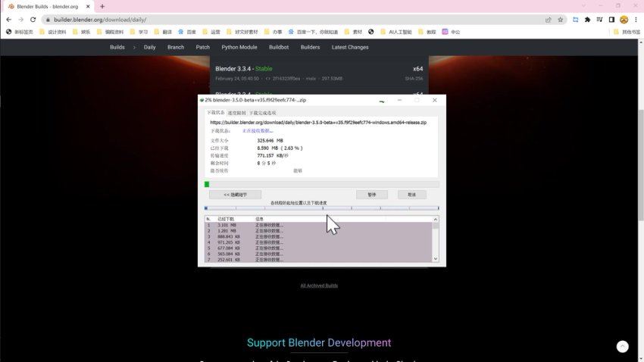
Task: Open the purple-icon bookmark after 教程
Action: click(451, 32)
